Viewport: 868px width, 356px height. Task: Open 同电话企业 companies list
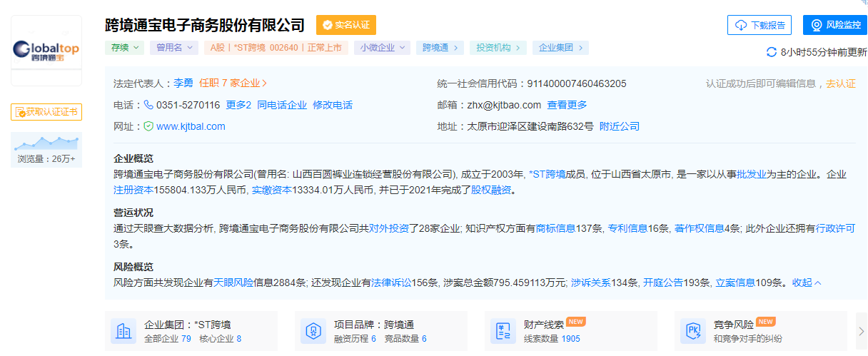[282, 105]
